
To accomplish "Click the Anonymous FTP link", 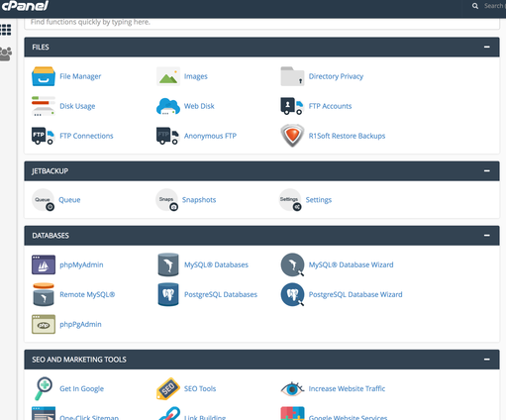I will point(210,136).
